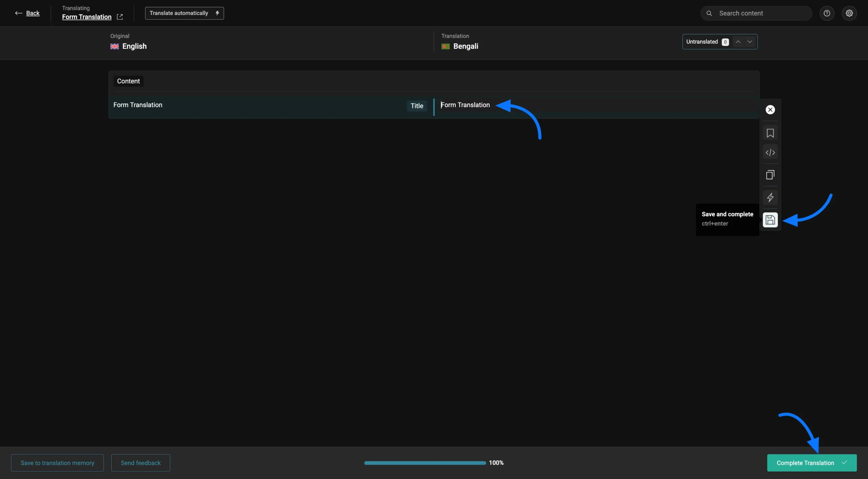Click the Search content field
Image resolution: width=868 pixels, height=479 pixels.
(759, 13)
